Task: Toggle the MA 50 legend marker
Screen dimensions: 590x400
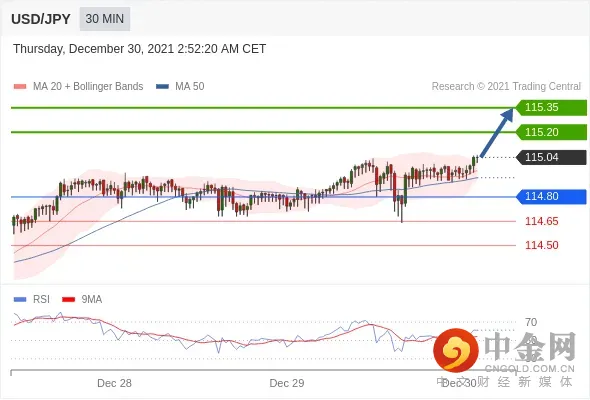Action: point(162,87)
